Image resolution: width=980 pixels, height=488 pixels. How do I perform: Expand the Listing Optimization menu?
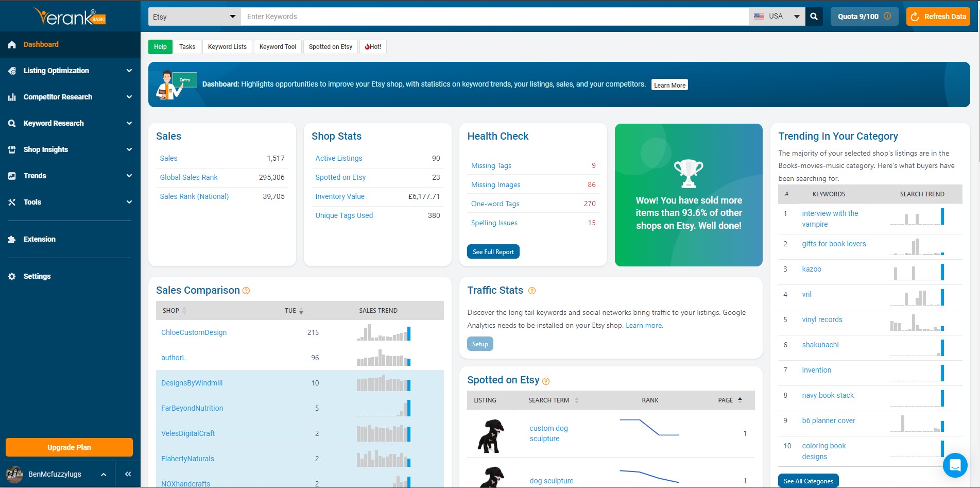click(129, 71)
